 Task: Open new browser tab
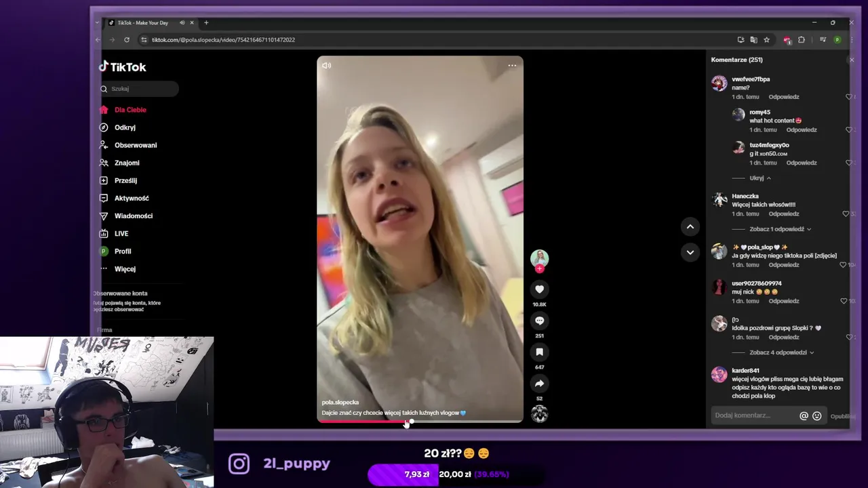(206, 22)
